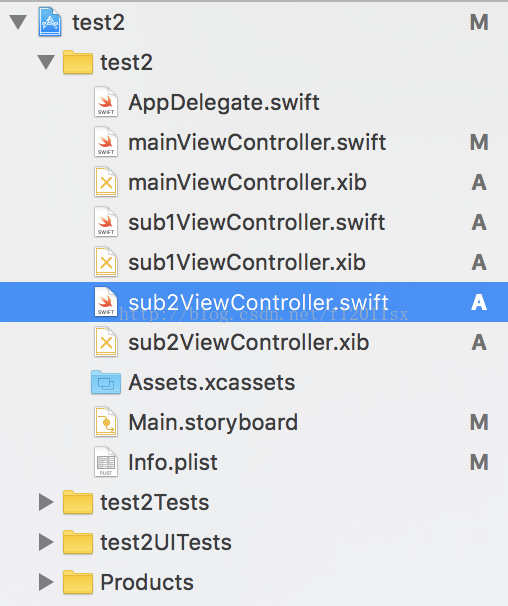Collapse the test2 group folder triangle
508x606 pixels.
tap(46, 62)
